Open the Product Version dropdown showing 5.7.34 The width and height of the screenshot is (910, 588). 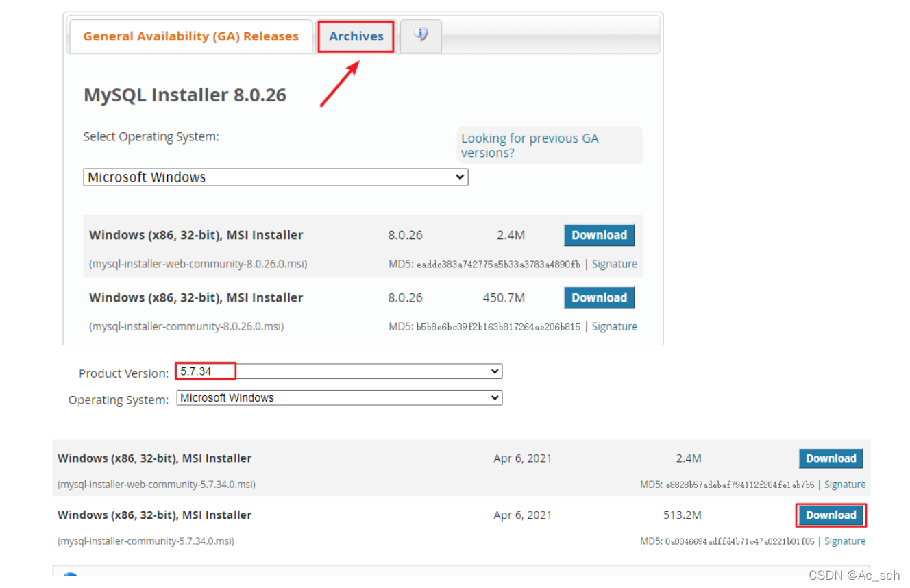click(x=339, y=371)
